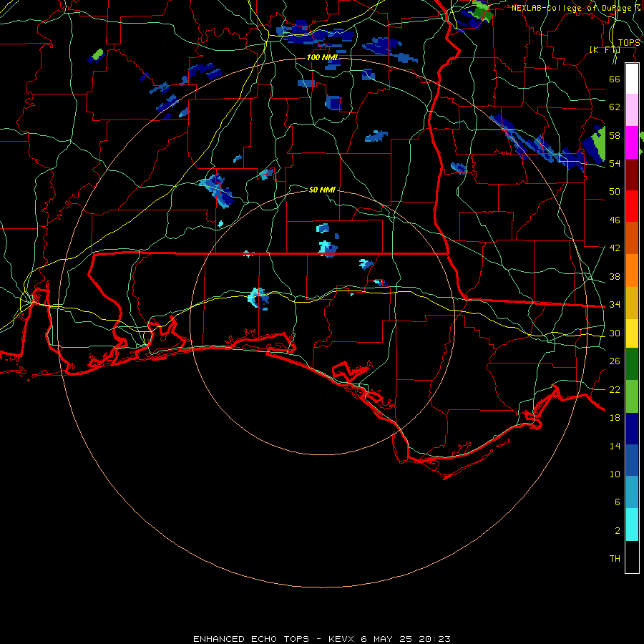
Task: Click the legend value 38
Action: coord(615,276)
